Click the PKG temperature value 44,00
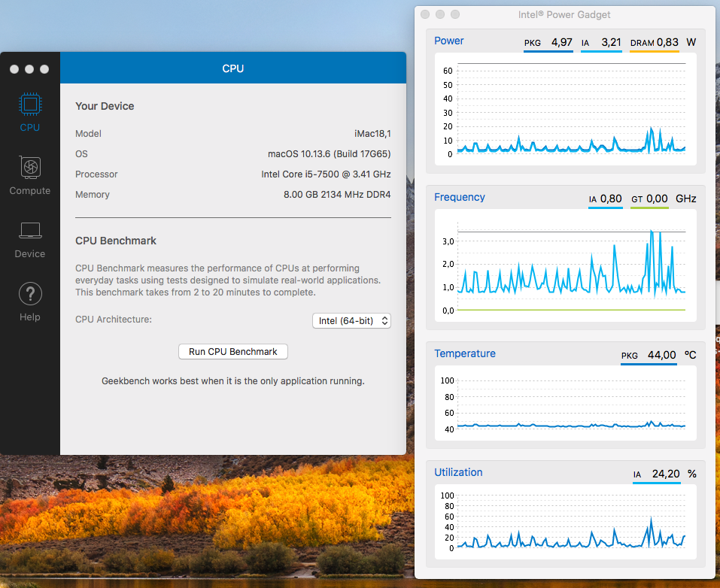The height and width of the screenshot is (588, 720). tap(661, 355)
